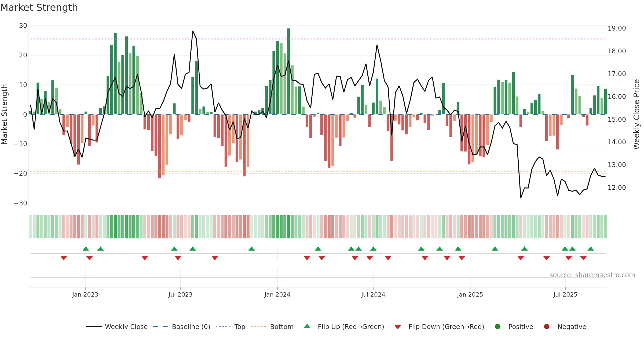Click the '18.00' price axis tick
The image size is (644, 362).
click(617, 51)
